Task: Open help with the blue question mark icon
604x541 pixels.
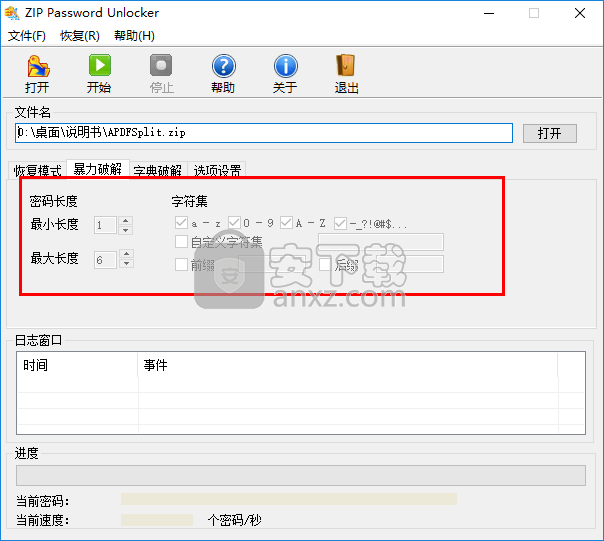Action: 223,66
